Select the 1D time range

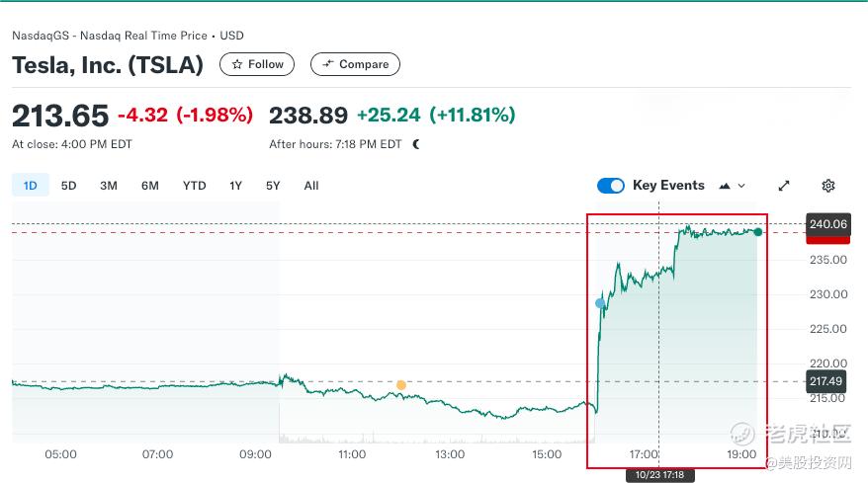tap(30, 186)
